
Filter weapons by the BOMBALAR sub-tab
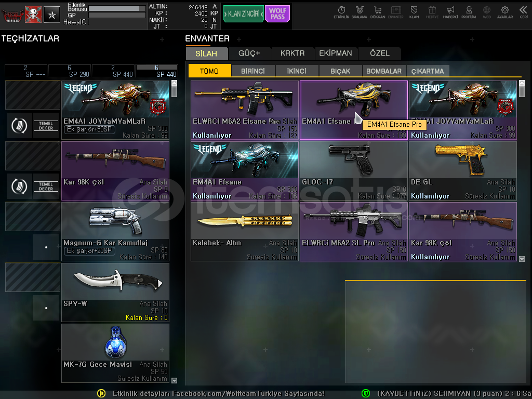pos(383,71)
